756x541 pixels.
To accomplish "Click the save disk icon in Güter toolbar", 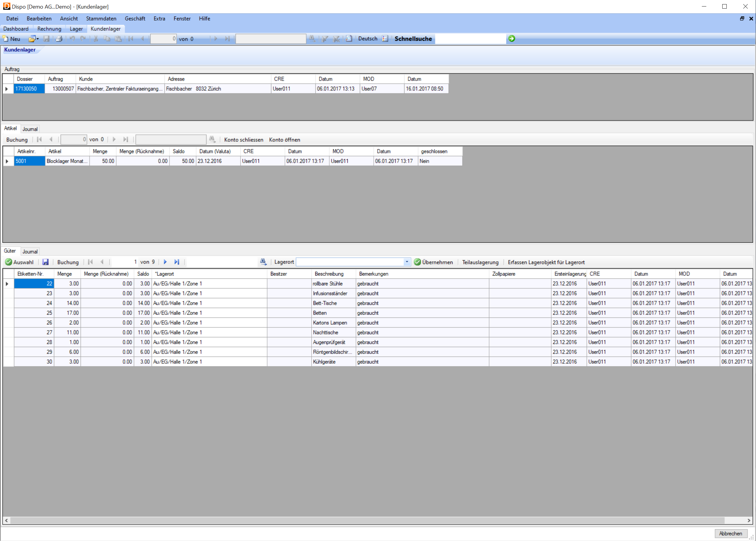I will coord(46,262).
